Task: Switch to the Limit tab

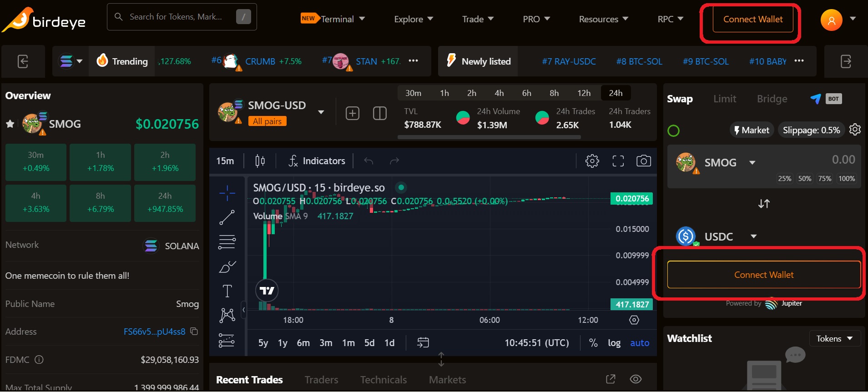Action: pyautogui.click(x=724, y=99)
